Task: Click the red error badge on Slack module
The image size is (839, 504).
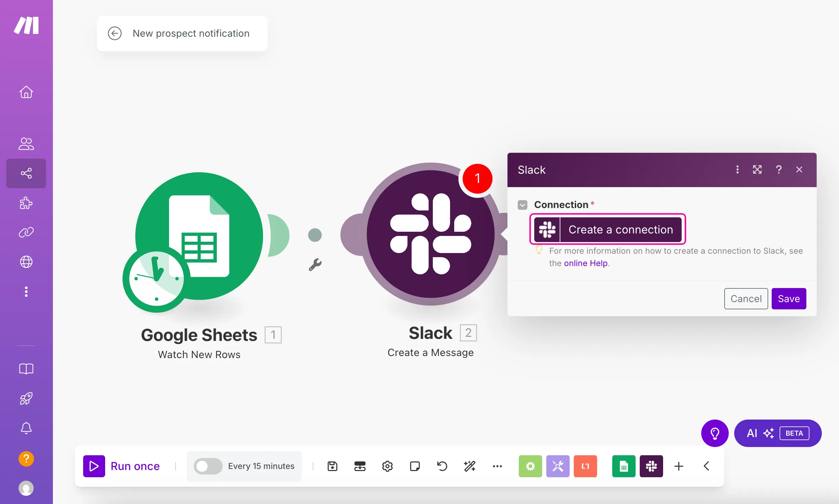Action: point(477,179)
